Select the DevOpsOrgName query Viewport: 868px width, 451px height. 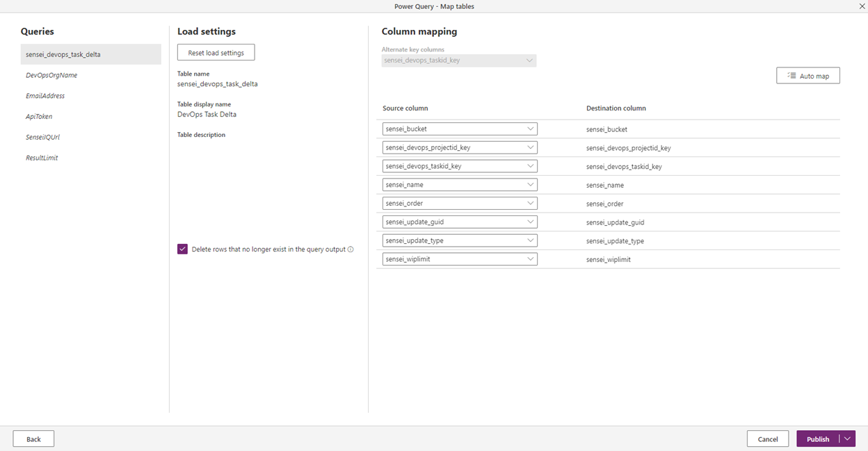(91, 75)
